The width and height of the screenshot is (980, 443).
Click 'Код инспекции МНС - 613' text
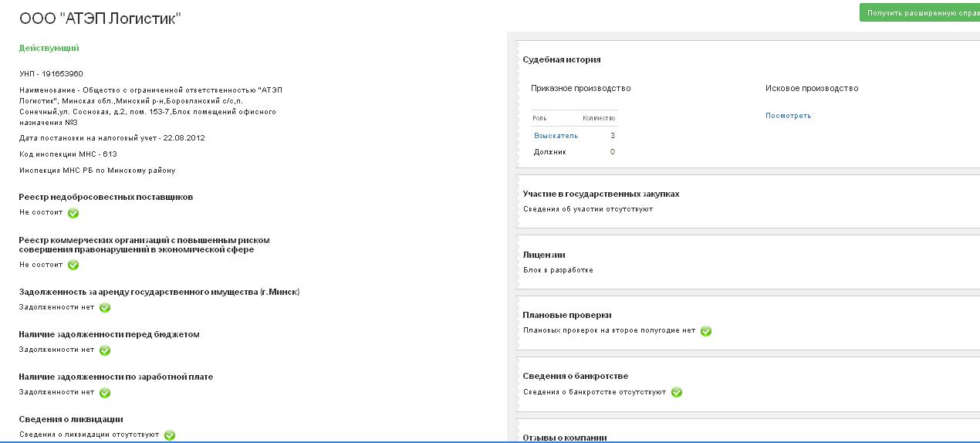68,154
